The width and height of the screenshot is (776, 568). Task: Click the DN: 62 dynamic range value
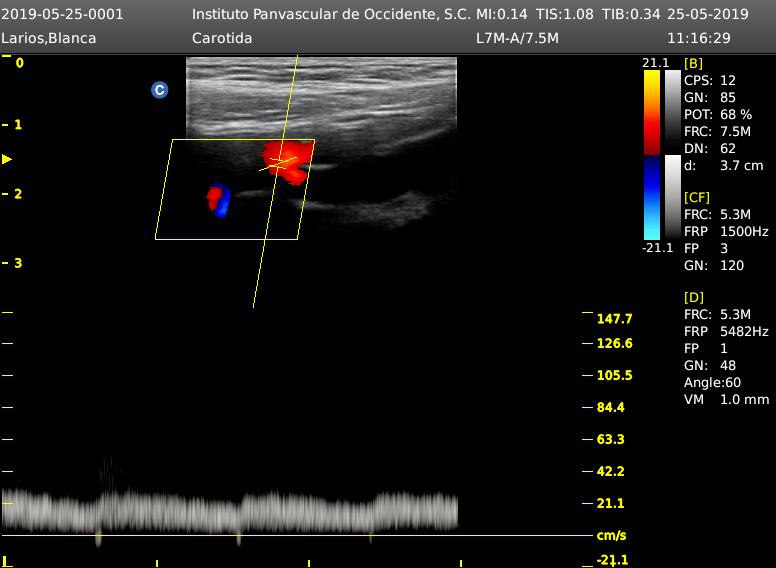[710, 148]
